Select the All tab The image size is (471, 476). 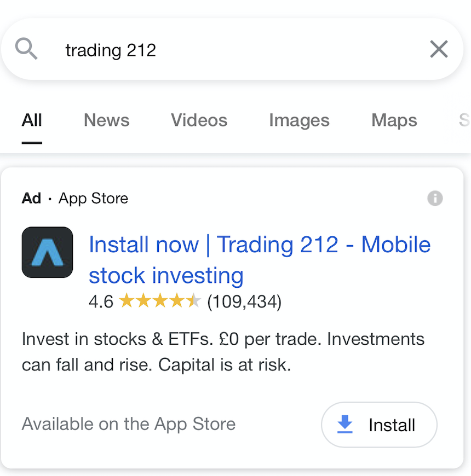tap(32, 120)
